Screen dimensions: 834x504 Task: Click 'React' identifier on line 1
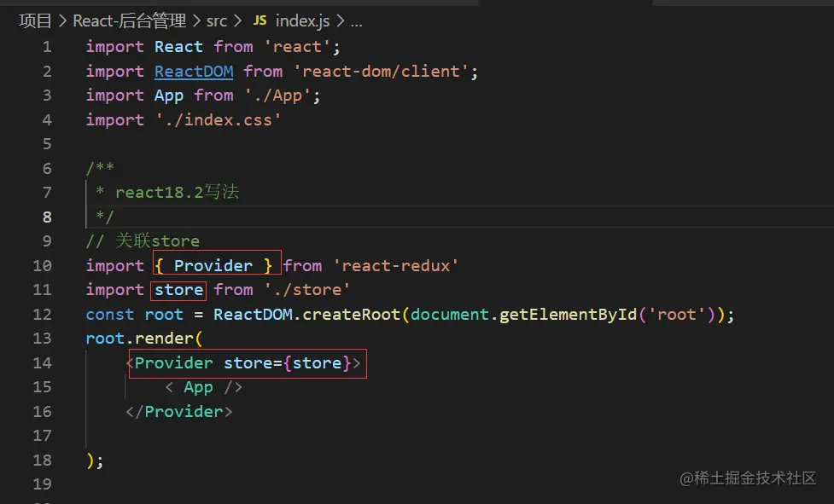click(x=178, y=47)
